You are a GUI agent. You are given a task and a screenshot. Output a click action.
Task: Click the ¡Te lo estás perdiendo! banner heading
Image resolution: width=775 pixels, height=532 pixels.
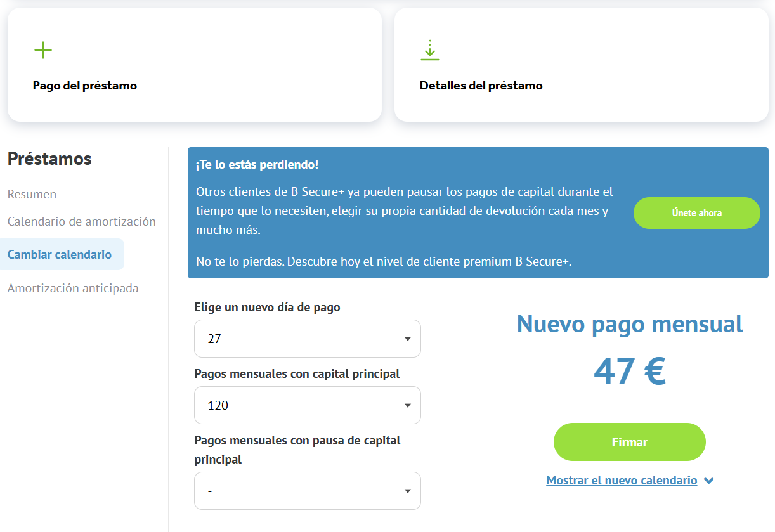pyautogui.click(x=257, y=165)
